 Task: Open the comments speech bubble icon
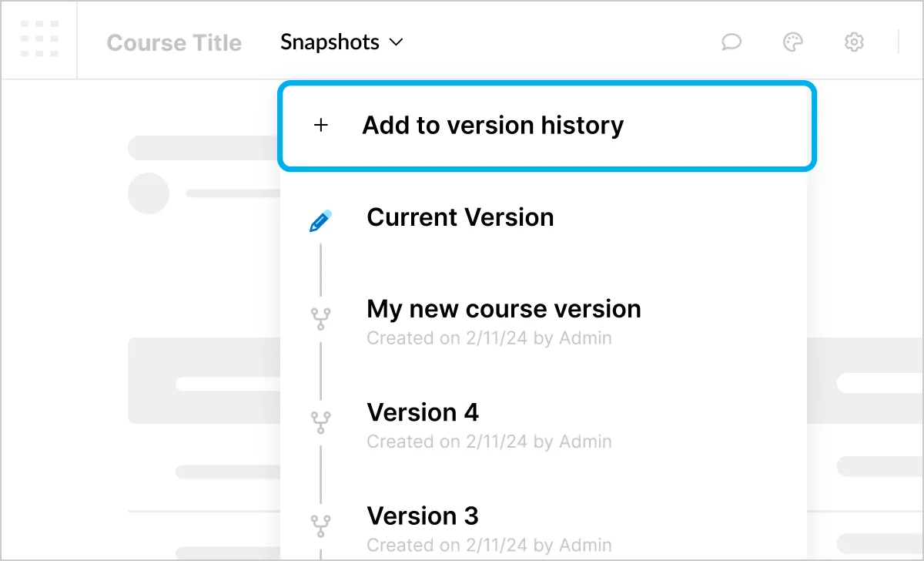(x=731, y=42)
